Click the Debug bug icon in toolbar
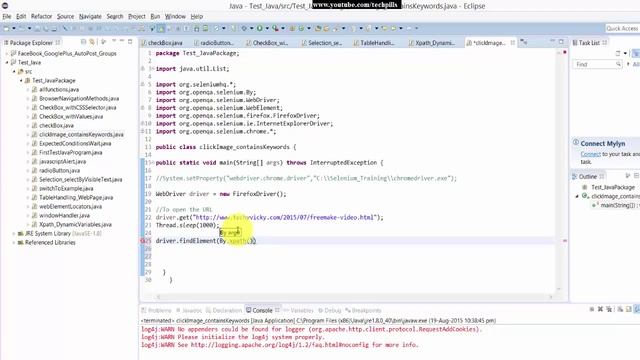This screenshot has width=640, height=360. point(244,28)
